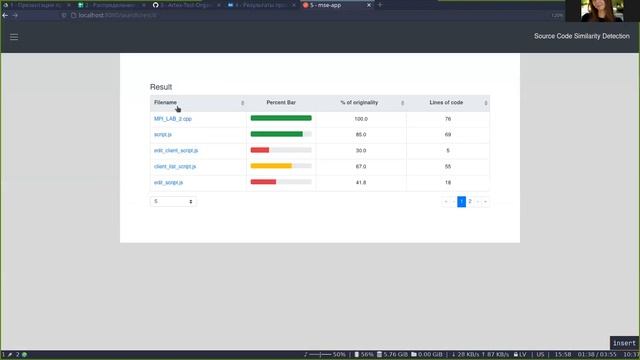The image size is (640, 360).
Task: Jump to last page of results
Action: [485, 202]
